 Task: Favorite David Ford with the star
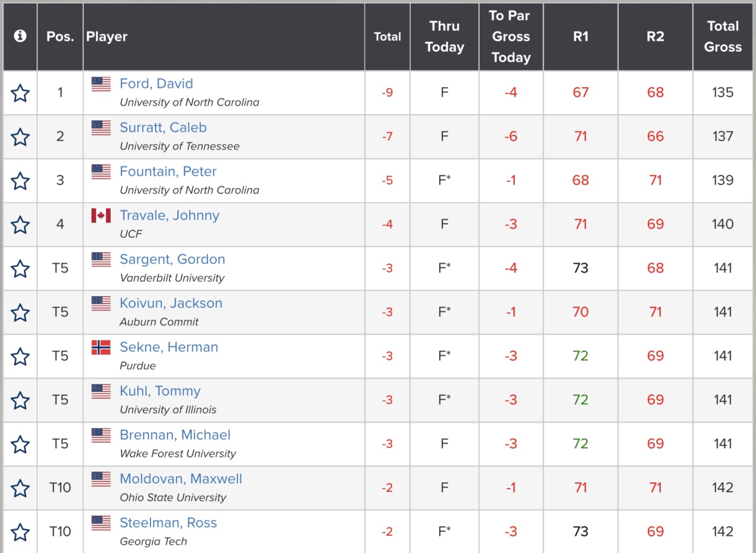[20, 93]
